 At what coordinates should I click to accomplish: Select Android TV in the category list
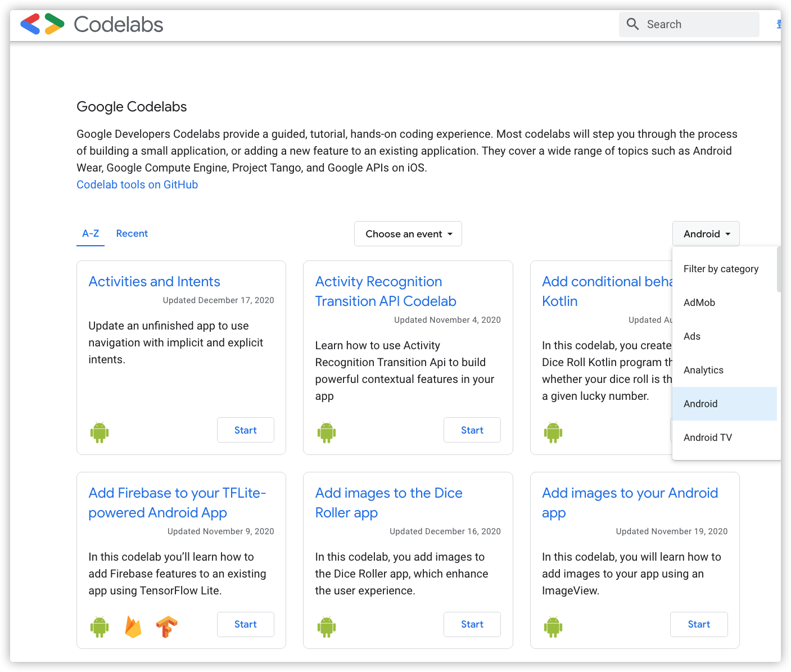tap(707, 438)
